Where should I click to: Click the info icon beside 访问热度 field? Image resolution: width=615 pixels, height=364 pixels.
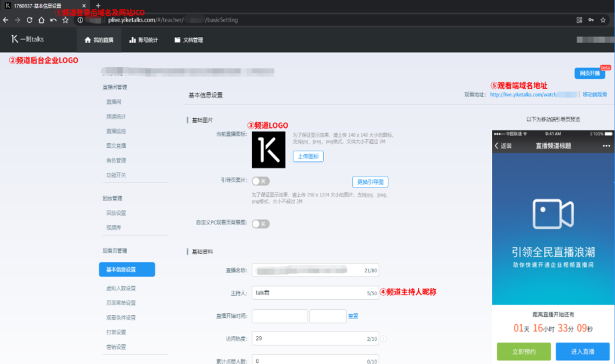(x=384, y=339)
